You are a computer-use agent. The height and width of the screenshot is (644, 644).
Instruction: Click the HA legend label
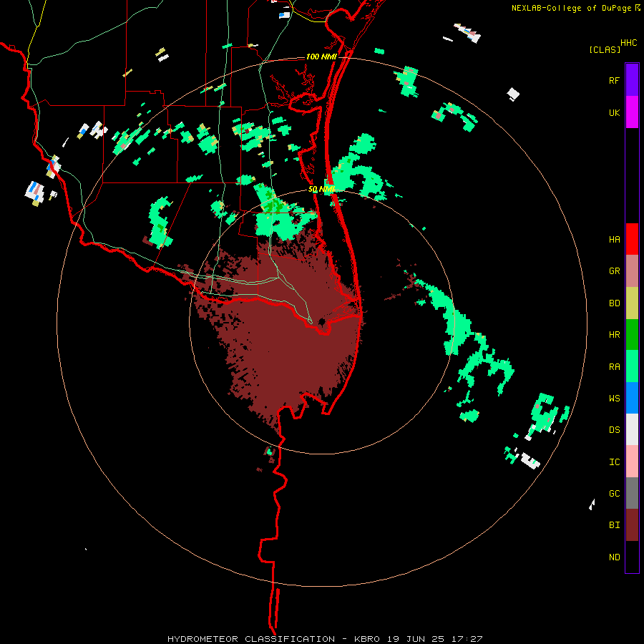(614, 239)
